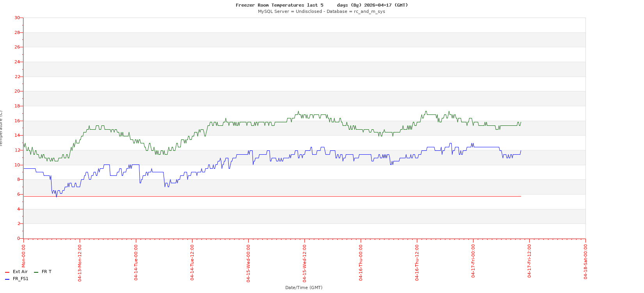Click the Date/Time (GMT) axis title

coord(304,288)
